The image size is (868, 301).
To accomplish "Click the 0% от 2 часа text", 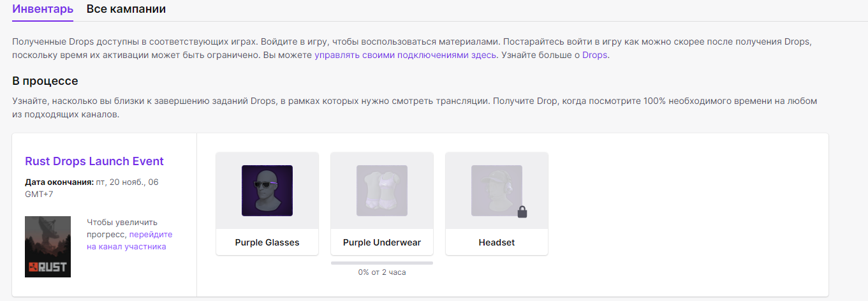I will pyautogui.click(x=382, y=272).
